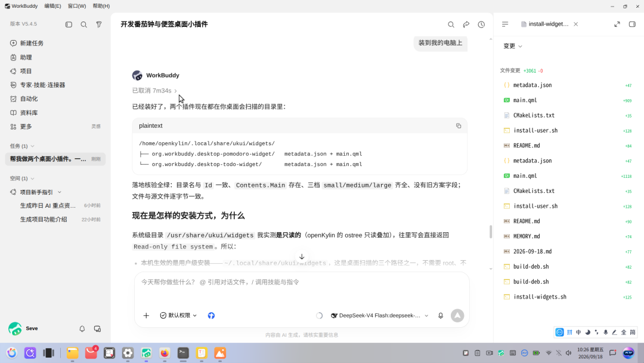The width and height of the screenshot is (644, 363).
Task: Open the terminal app in the taskbar
Action: [x=183, y=353]
